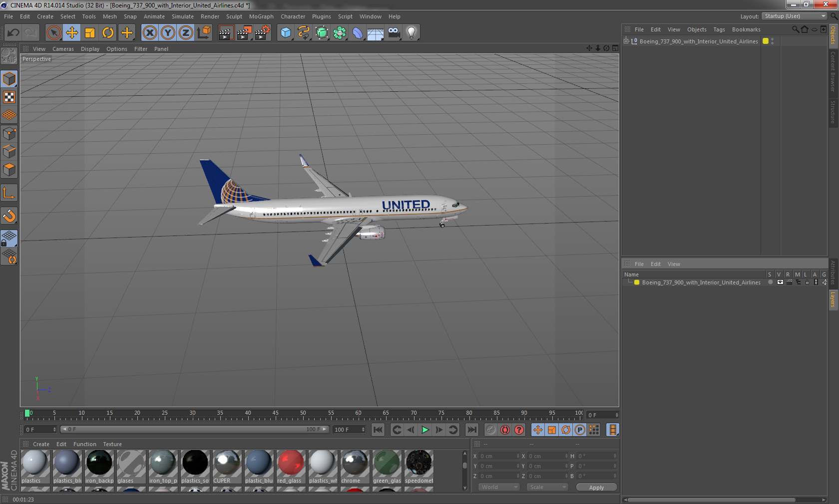Click the Undo arrow icon
This screenshot has height=504, width=839.
[x=13, y=33]
